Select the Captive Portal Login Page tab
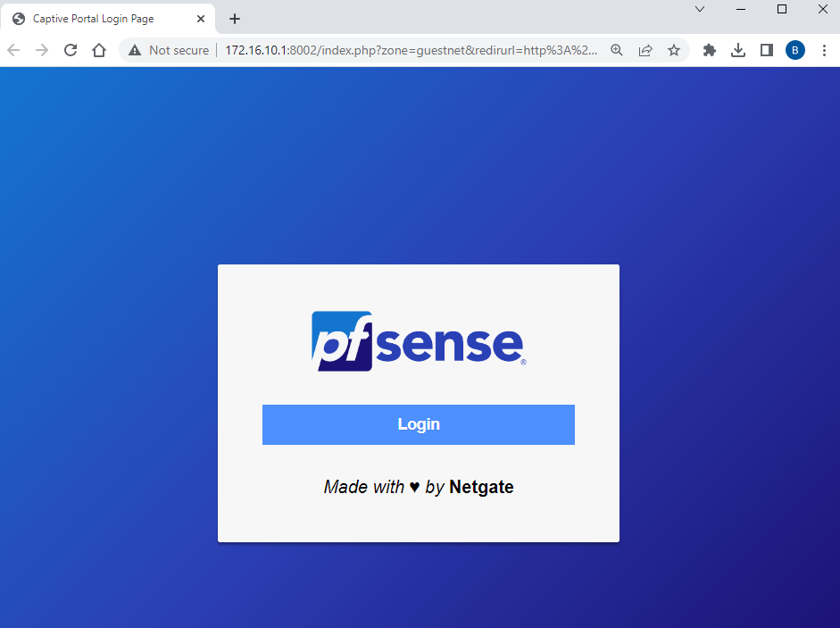This screenshot has height=628, width=840. click(x=107, y=19)
